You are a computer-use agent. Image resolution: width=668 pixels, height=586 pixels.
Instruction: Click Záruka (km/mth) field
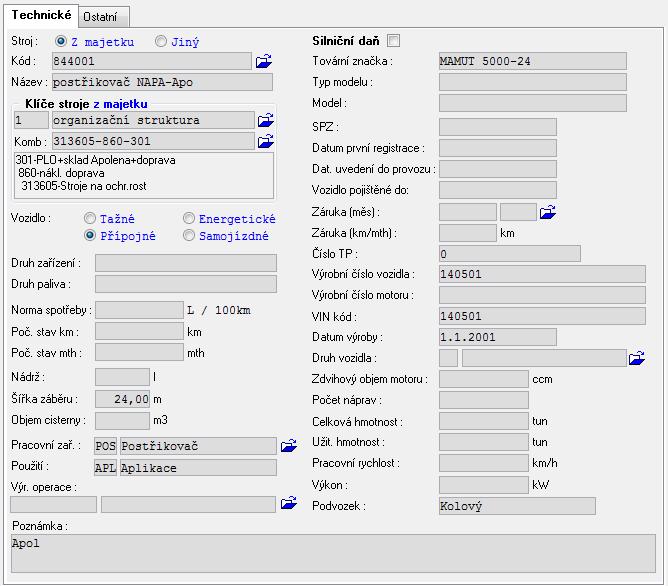pyautogui.click(x=468, y=233)
